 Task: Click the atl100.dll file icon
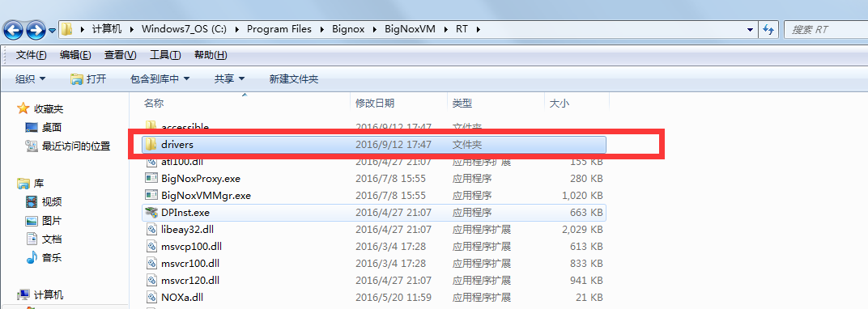coord(151,162)
